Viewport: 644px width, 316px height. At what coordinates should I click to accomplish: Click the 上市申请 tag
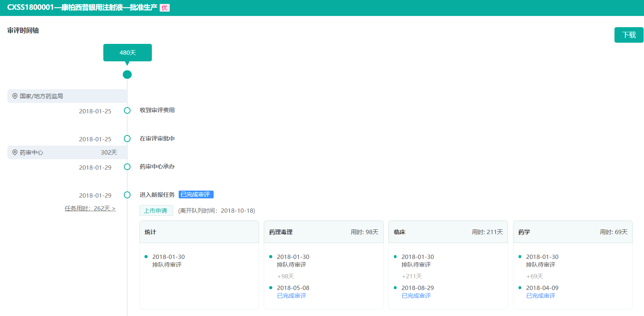pos(156,210)
